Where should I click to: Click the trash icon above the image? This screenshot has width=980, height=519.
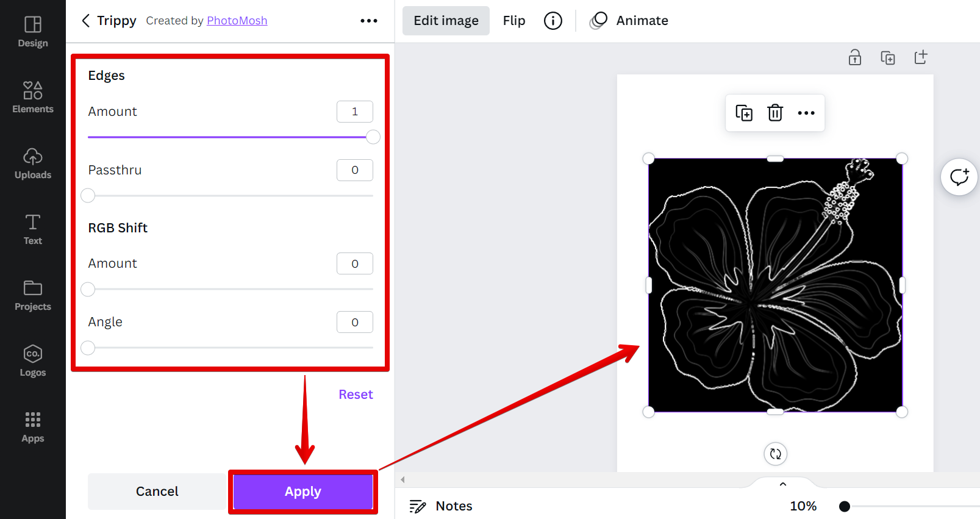tap(775, 113)
